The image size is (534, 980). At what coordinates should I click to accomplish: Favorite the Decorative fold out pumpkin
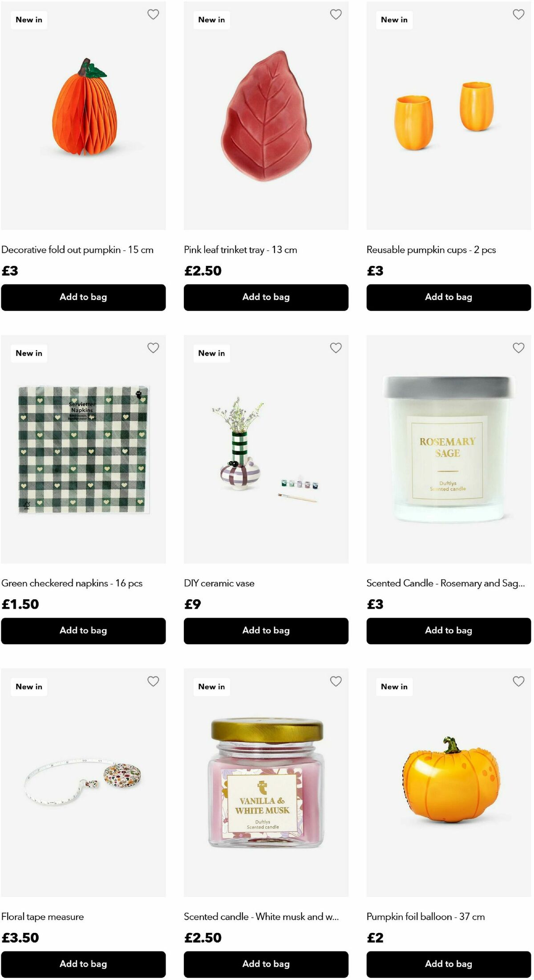(153, 14)
